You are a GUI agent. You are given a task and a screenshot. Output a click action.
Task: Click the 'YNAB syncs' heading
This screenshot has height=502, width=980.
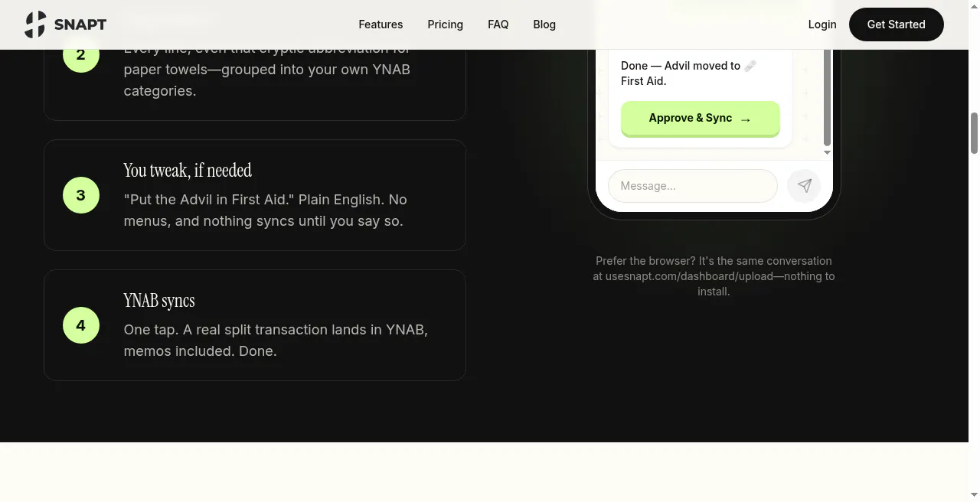click(x=159, y=300)
